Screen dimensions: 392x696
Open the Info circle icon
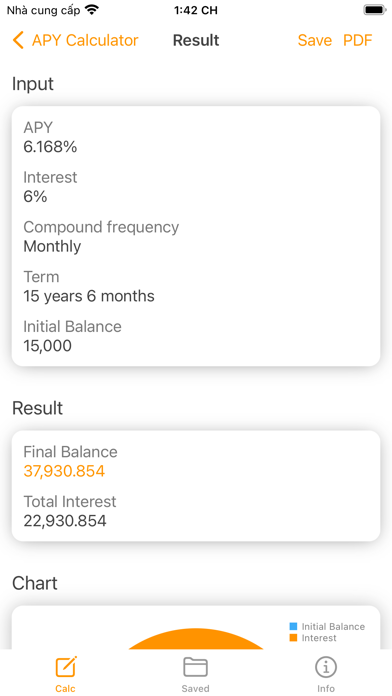point(326,667)
